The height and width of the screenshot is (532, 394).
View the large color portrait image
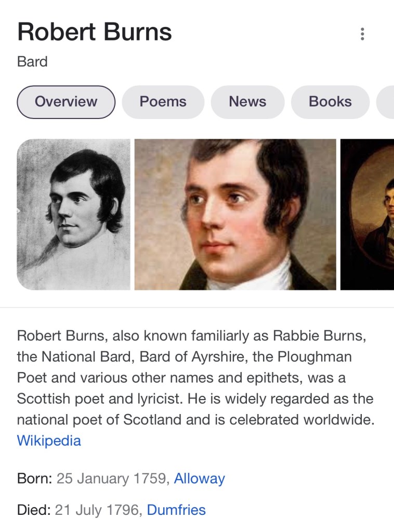pos(235,214)
